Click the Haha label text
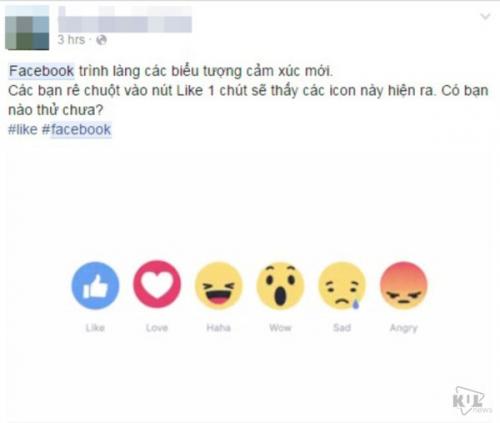Viewport: 500px width, 423px height. pyautogui.click(x=219, y=328)
